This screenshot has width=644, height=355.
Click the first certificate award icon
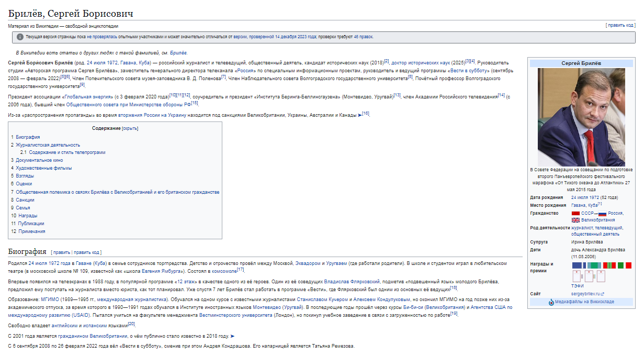pos(576,276)
